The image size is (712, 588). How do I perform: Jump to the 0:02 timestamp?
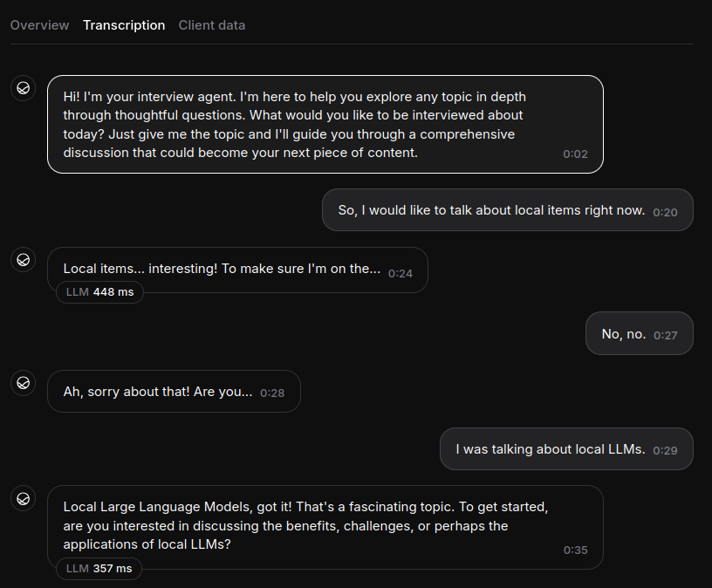(x=575, y=154)
